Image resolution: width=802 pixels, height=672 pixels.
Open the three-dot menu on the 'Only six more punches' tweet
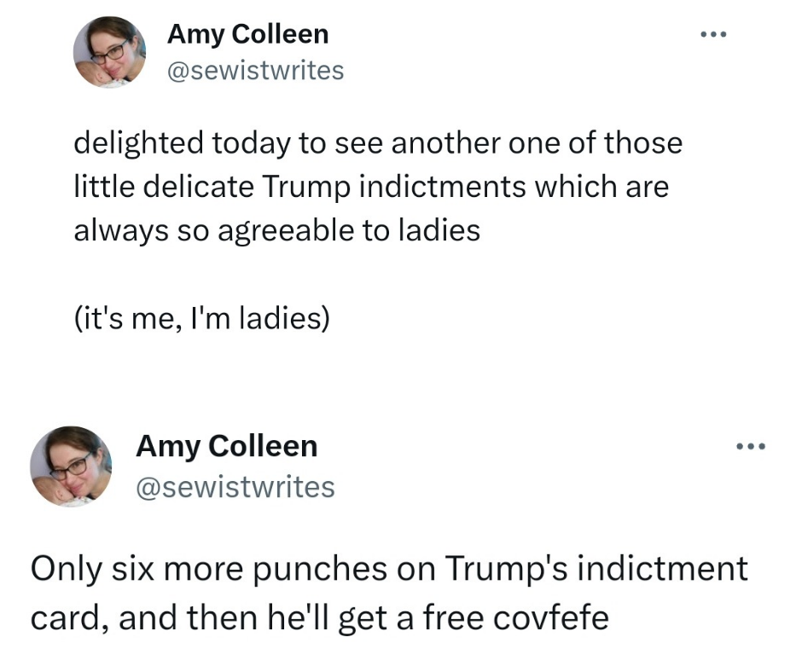751,447
